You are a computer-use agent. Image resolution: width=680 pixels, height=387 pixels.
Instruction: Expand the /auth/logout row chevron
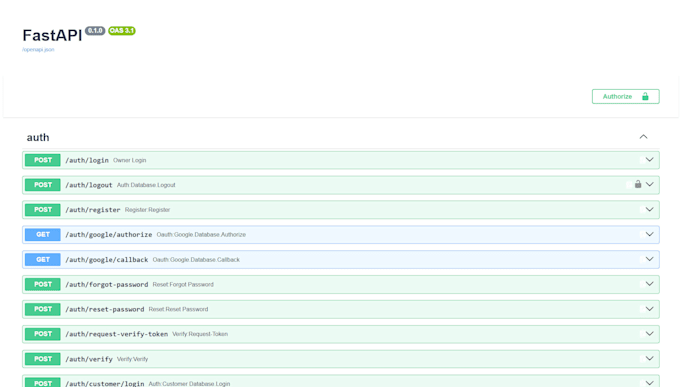[x=649, y=184]
